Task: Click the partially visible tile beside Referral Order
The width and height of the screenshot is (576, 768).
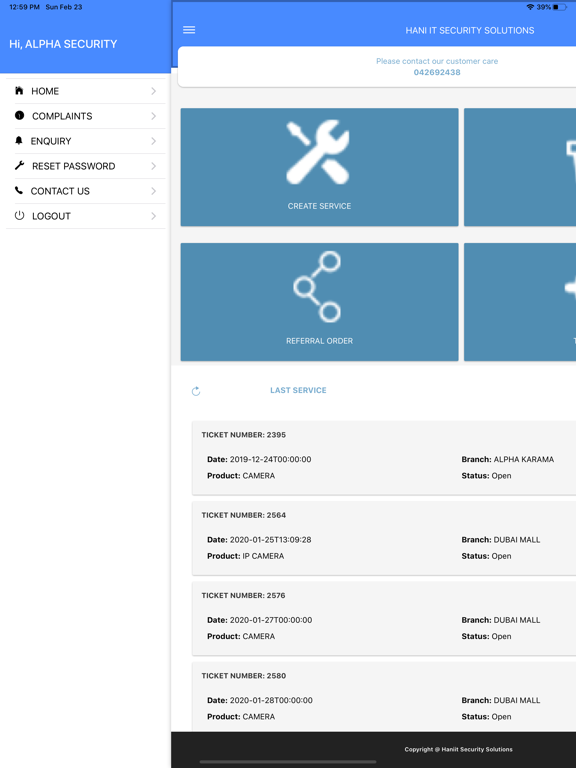Action: (520, 302)
